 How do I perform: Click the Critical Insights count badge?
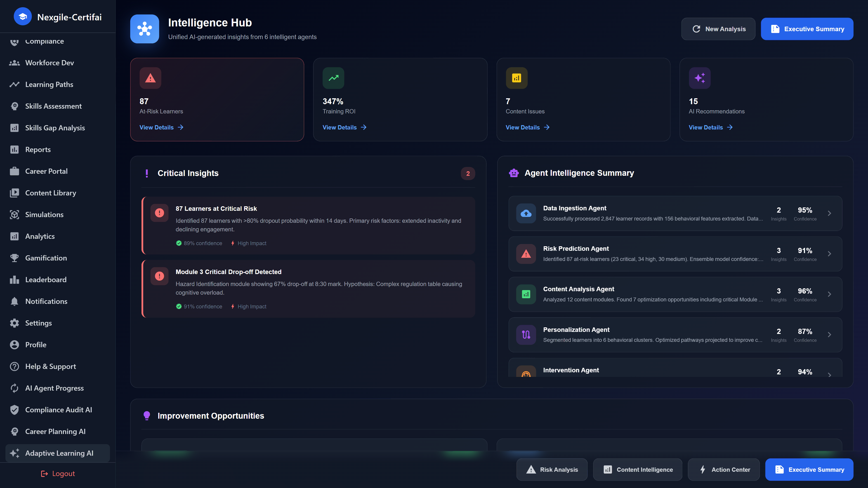468,174
